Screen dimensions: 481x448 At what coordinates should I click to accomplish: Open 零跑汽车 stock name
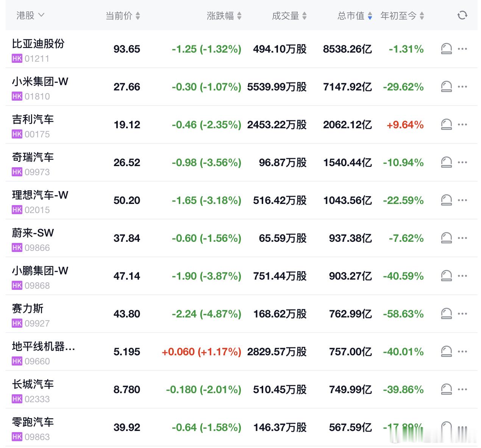click(x=33, y=422)
